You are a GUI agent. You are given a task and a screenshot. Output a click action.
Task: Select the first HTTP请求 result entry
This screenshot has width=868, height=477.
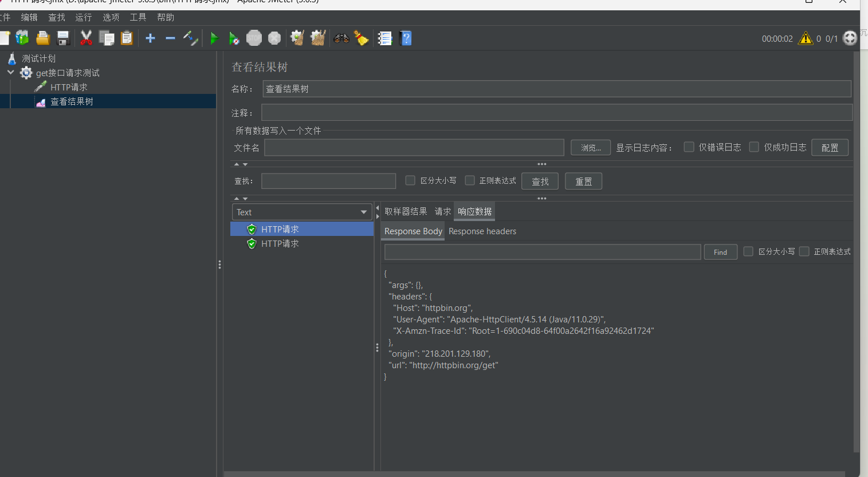click(x=302, y=229)
